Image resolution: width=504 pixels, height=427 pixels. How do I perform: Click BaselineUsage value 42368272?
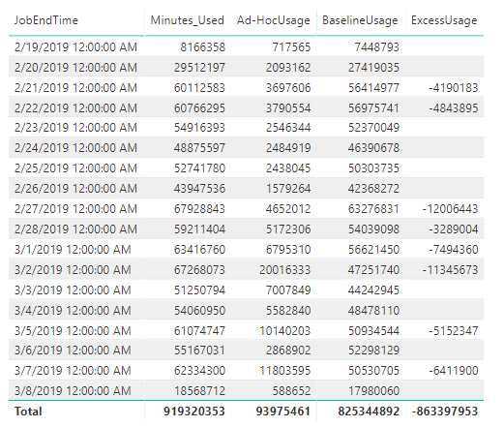point(373,189)
